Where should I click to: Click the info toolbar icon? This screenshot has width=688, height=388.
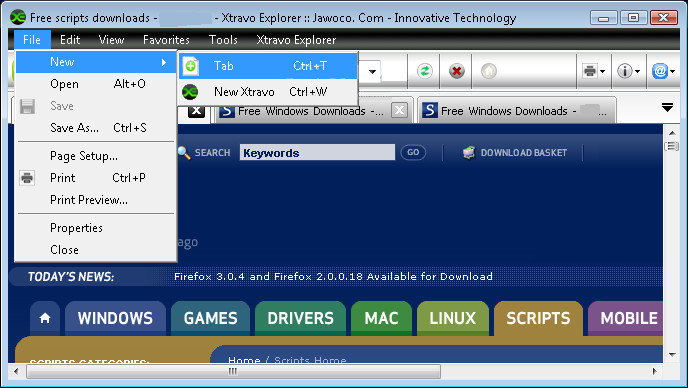[x=625, y=71]
